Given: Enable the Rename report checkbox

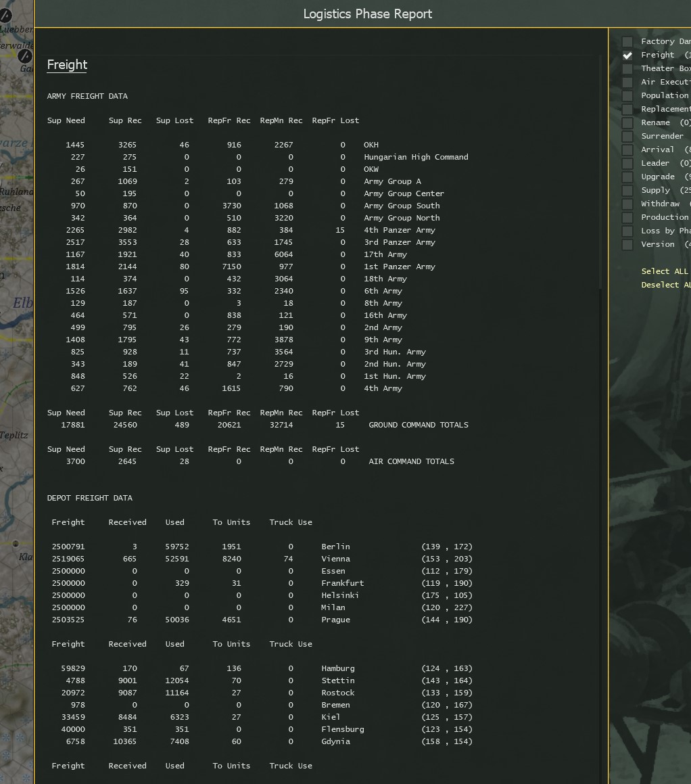Looking at the screenshot, I should [627, 122].
